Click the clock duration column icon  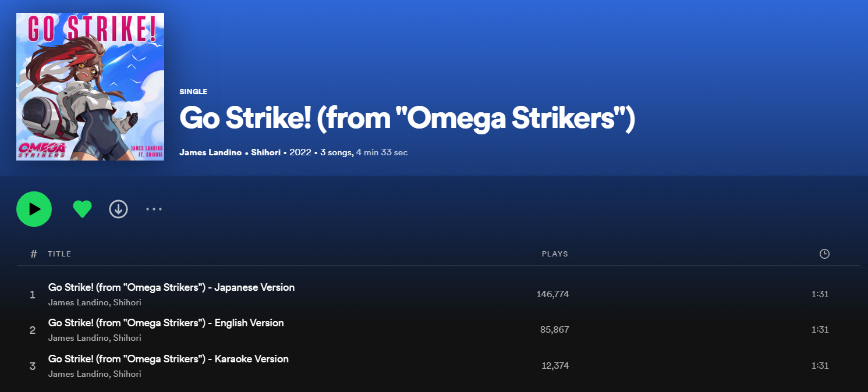click(x=824, y=254)
